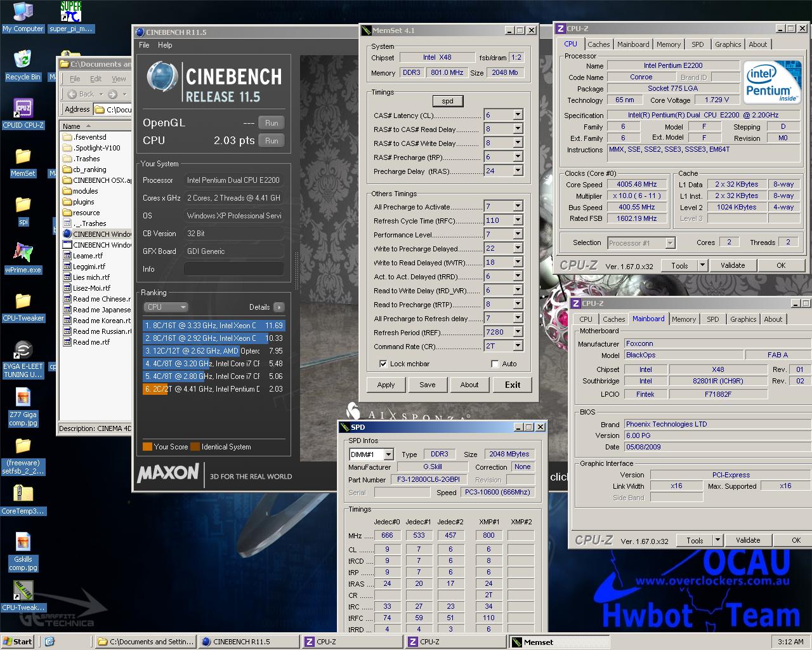Click the spd button in MemSet Timings

[x=447, y=101]
